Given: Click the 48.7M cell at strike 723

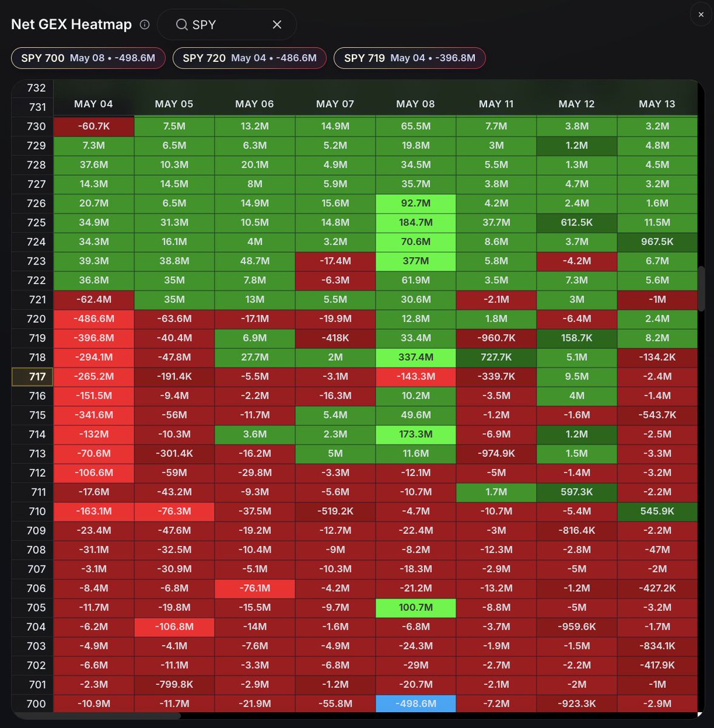Looking at the screenshot, I should (x=255, y=261).
